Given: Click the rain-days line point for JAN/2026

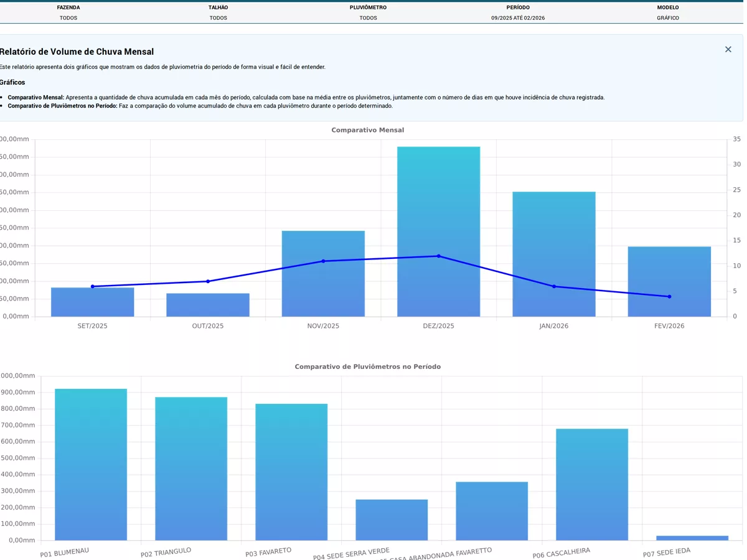Looking at the screenshot, I should pyautogui.click(x=554, y=286).
